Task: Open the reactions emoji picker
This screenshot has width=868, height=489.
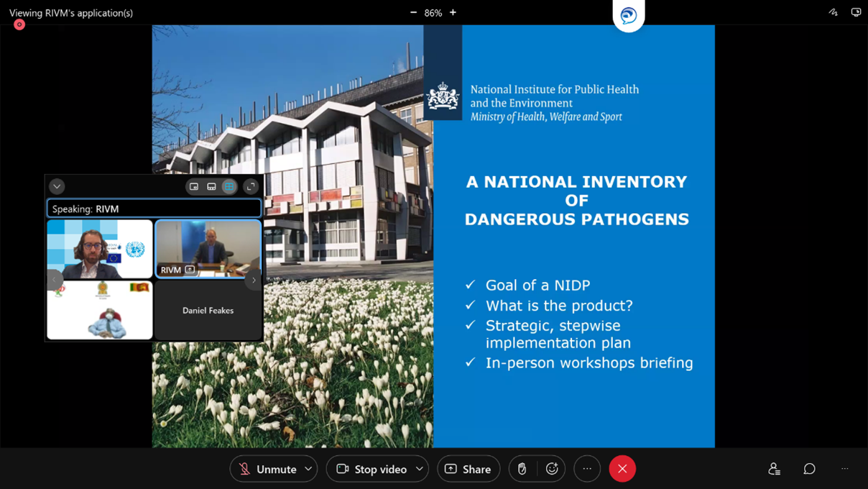Action: [x=552, y=469]
